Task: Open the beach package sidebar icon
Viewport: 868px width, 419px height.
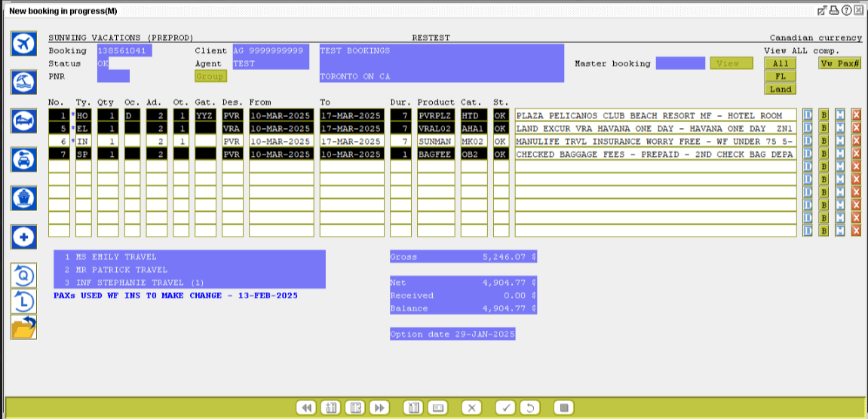Action: [x=24, y=82]
